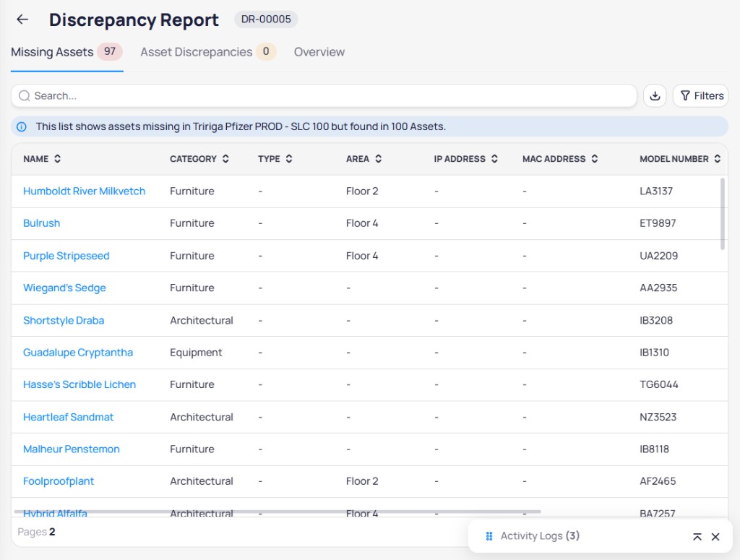Click the vertical table scrollbar

(x=722, y=214)
